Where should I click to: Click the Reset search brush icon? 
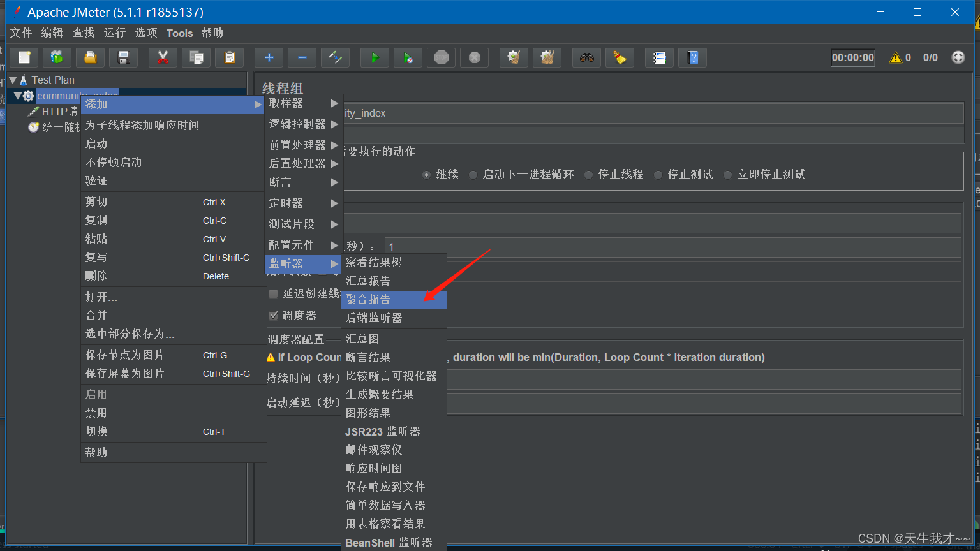[x=620, y=57]
